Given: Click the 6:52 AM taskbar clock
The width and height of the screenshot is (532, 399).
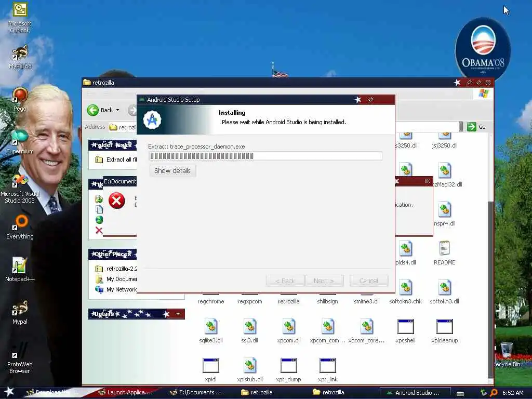Looking at the screenshot, I should pyautogui.click(x=513, y=393).
